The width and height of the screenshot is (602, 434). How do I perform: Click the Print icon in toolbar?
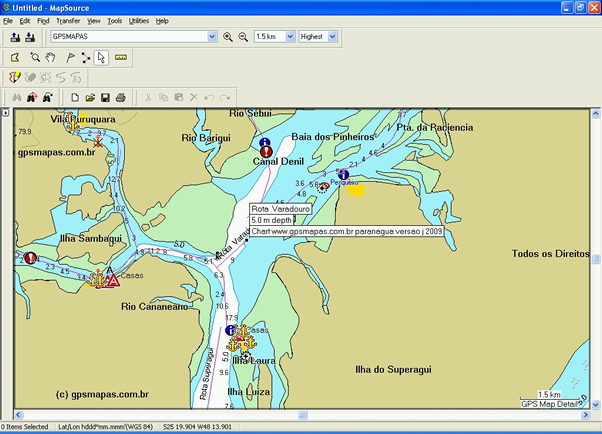coord(120,97)
